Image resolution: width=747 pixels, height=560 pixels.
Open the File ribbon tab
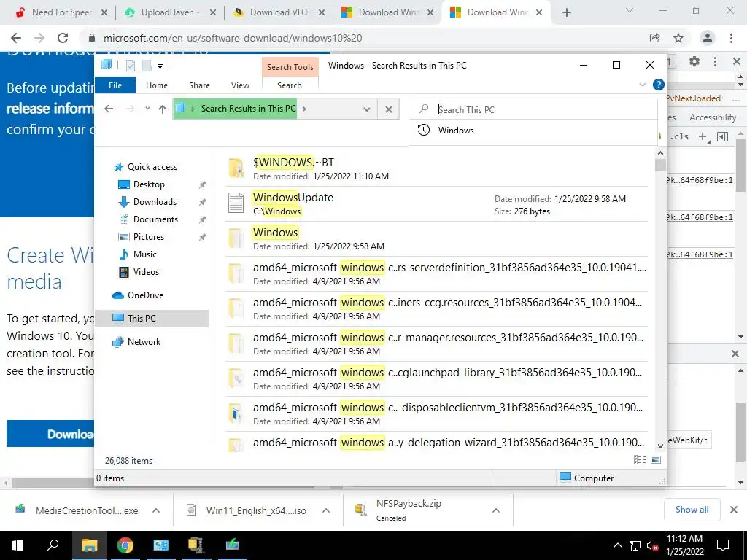click(115, 85)
